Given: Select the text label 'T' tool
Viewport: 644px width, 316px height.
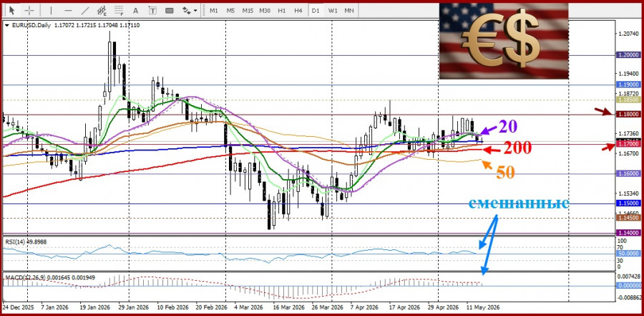Looking at the screenshot, I should [x=152, y=11].
